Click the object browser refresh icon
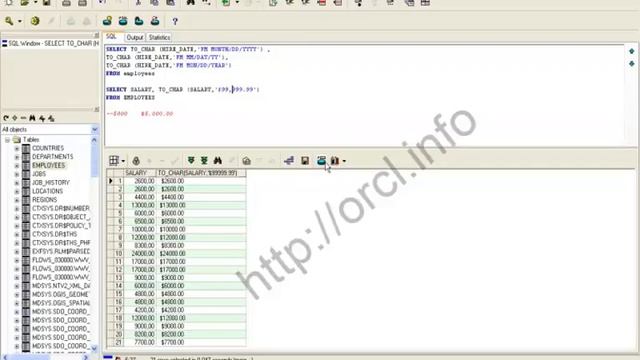 [x=6, y=118]
